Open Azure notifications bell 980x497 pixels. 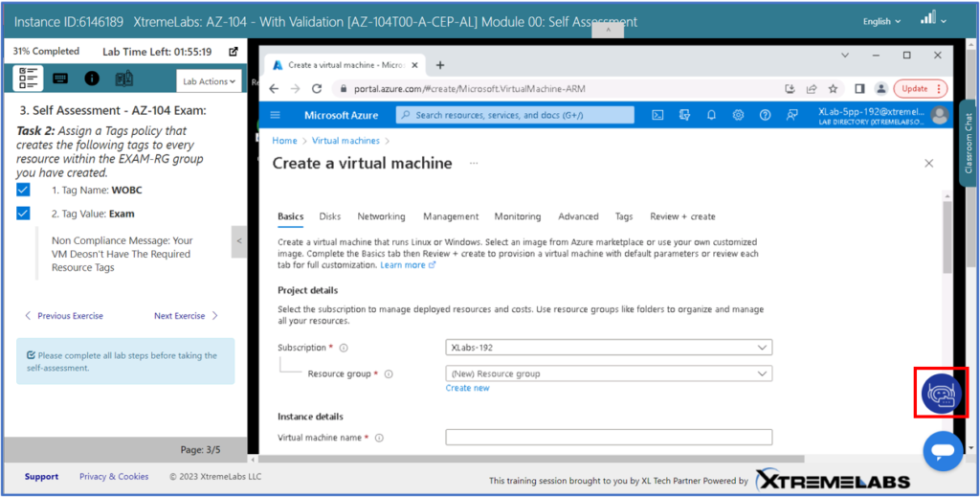click(711, 115)
